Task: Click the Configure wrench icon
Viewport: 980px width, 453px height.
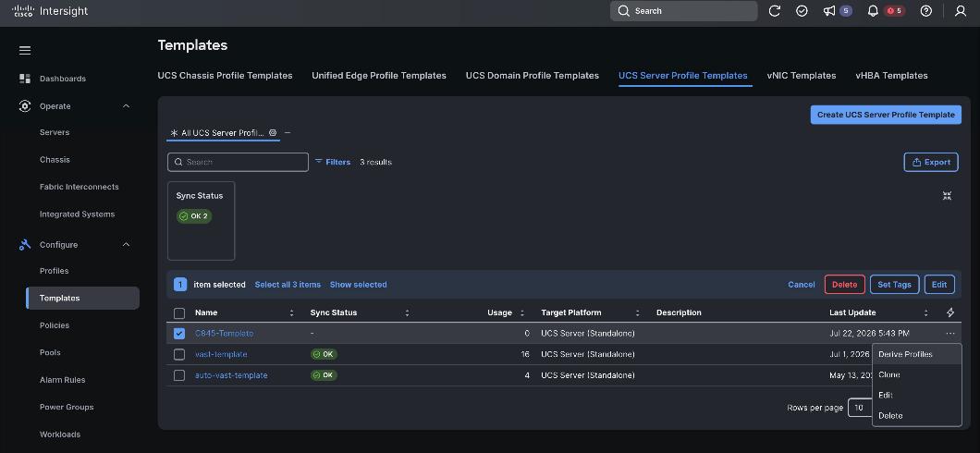Action: 25,245
